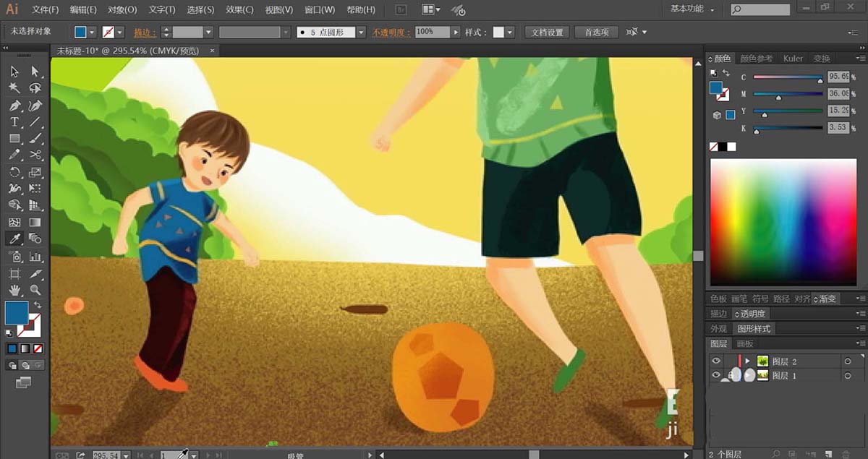Select the Blend tool
Image resolution: width=868 pixels, height=459 pixels.
35,239
